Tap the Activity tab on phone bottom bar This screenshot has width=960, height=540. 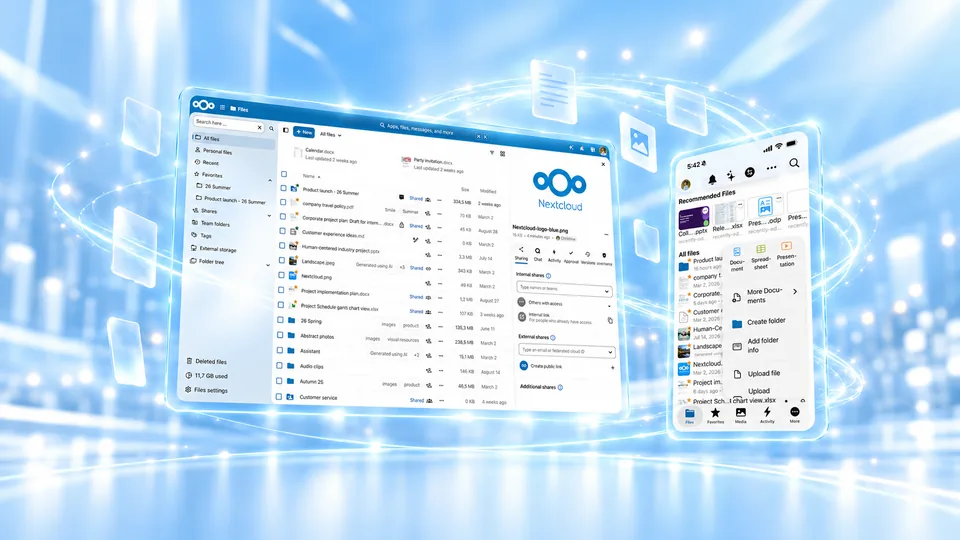tap(767, 415)
